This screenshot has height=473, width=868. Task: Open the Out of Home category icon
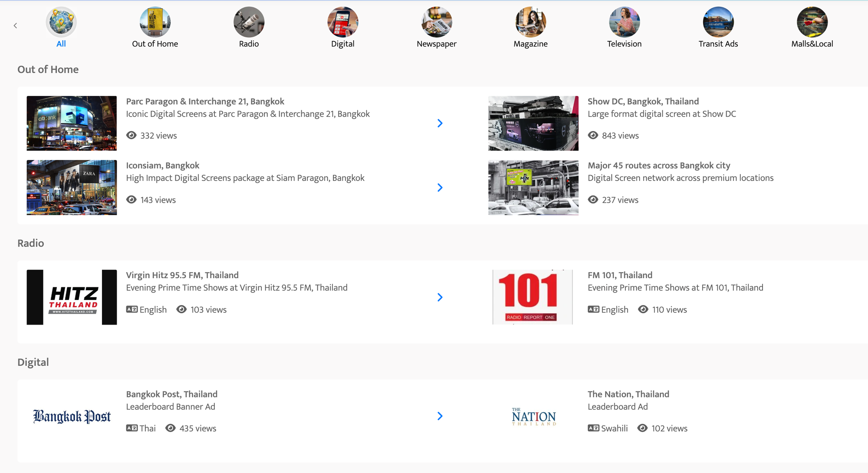(155, 22)
